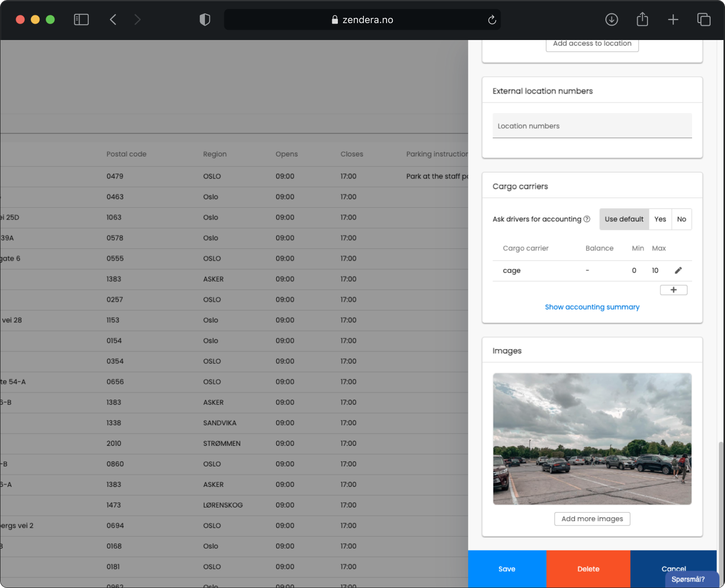
Task: Open the Safari downloads icon
Action: tap(611, 19)
